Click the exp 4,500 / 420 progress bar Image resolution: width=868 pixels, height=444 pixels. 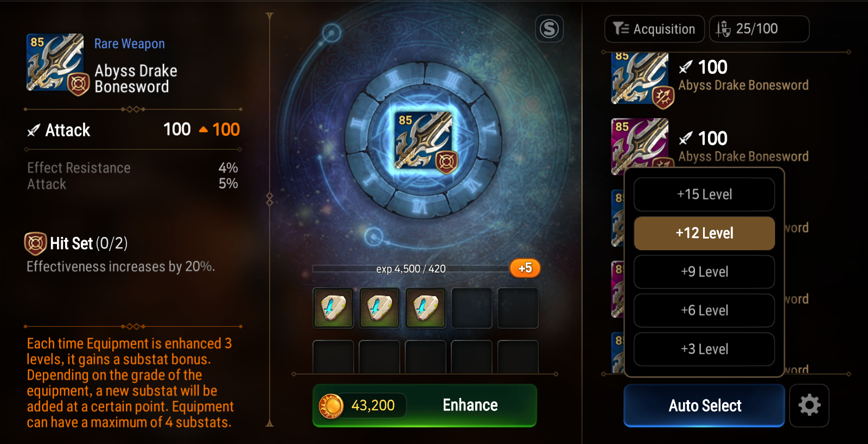(411, 269)
